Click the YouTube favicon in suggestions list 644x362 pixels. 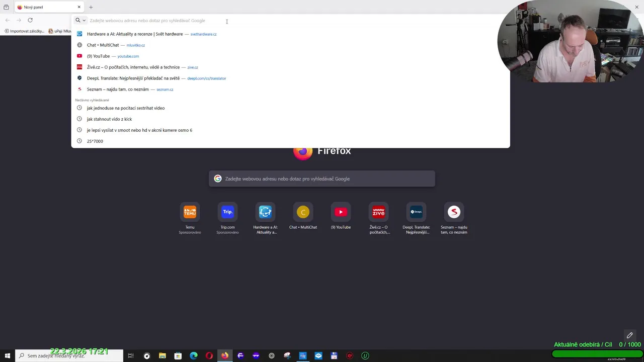(x=79, y=56)
